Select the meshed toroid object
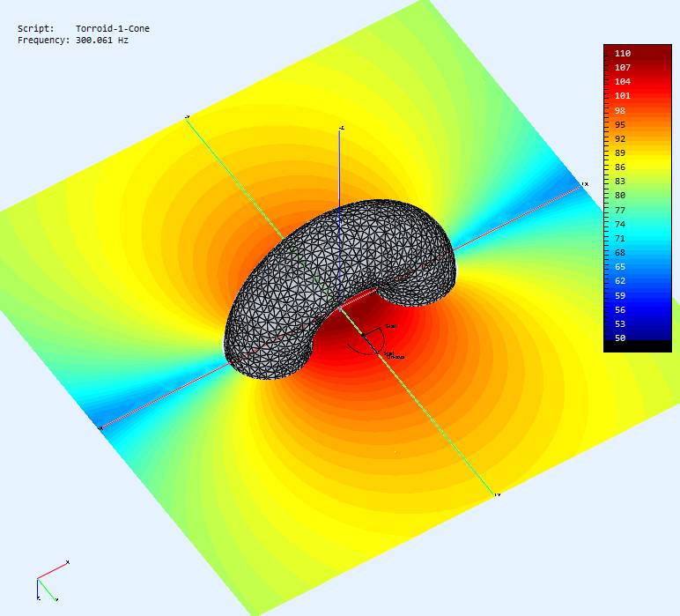680x616 pixels. point(340,289)
